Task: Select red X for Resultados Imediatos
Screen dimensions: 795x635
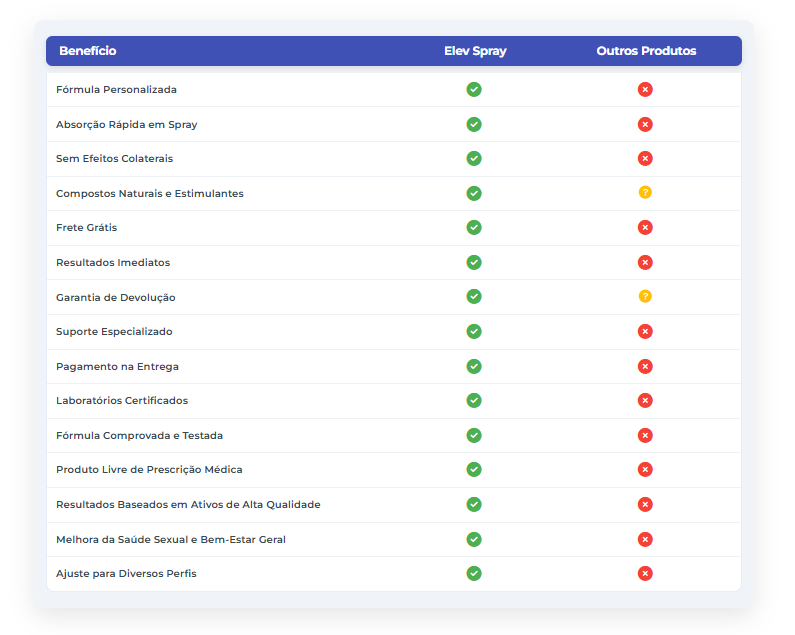Action: (x=645, y=263)
